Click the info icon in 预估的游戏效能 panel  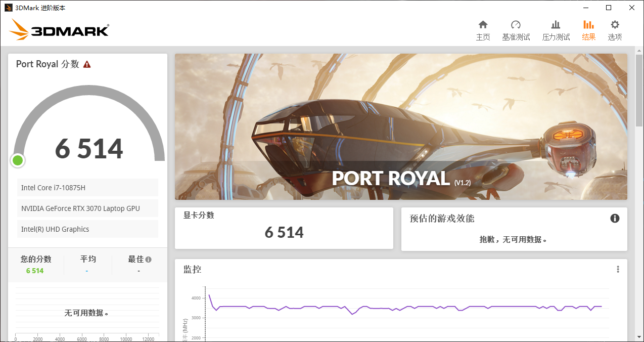(x=615, y=218)
